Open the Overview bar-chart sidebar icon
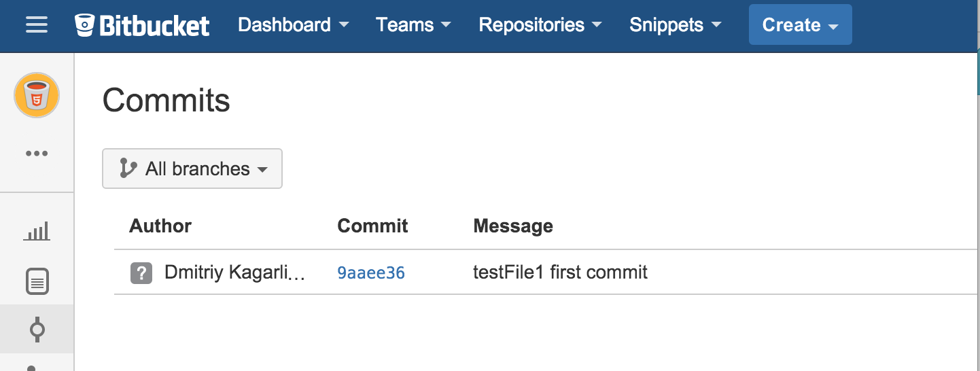The width and height of the screenshot is (980, 371). (x=37, y=232)
